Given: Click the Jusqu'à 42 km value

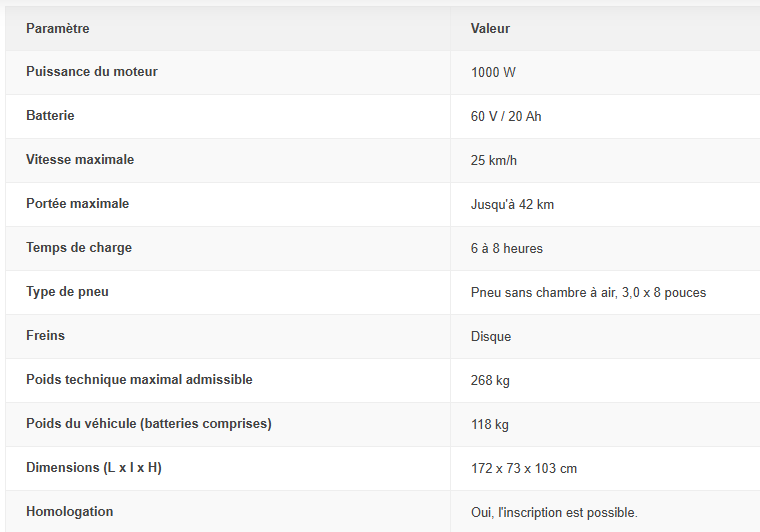Looking at the screenshot, I should click(x=512, y=205).
